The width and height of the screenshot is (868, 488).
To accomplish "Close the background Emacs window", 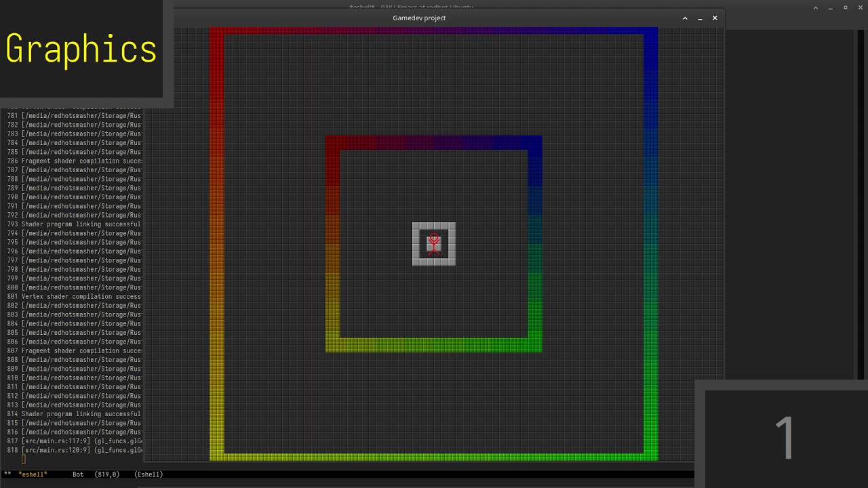I will [x=860, y=7].
